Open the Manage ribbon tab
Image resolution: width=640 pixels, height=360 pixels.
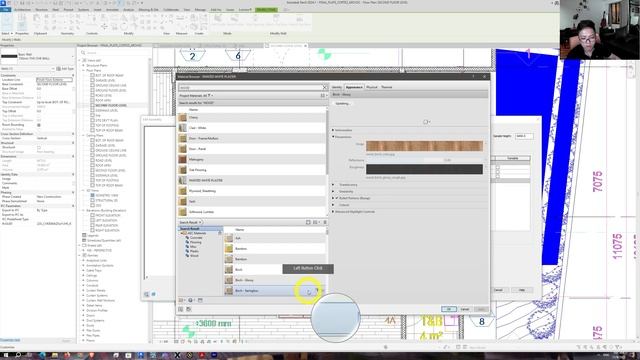pyautogui.click(x=200, y=10)
